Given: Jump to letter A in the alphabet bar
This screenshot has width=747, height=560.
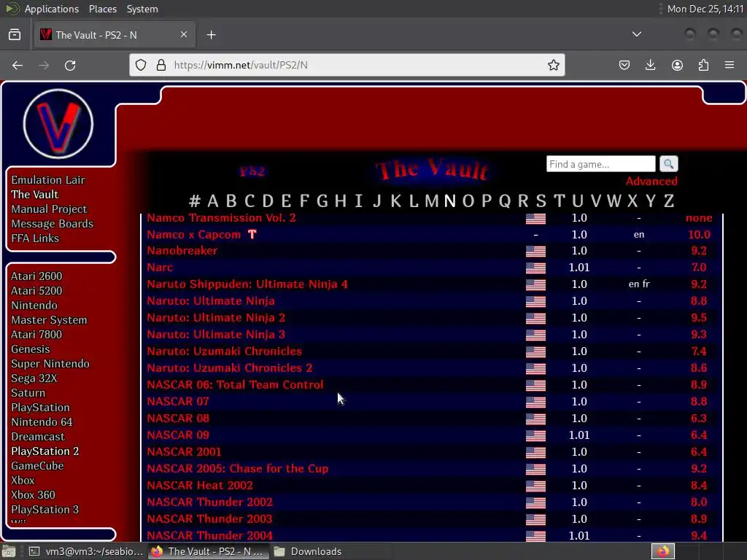Looking at the screenshot, I should pos(212,201).
